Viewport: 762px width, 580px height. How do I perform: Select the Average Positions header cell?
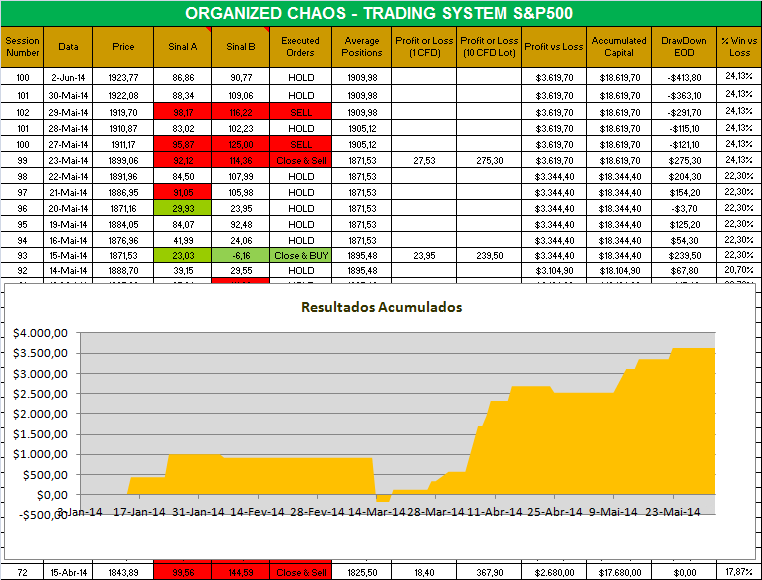point(362,47)
